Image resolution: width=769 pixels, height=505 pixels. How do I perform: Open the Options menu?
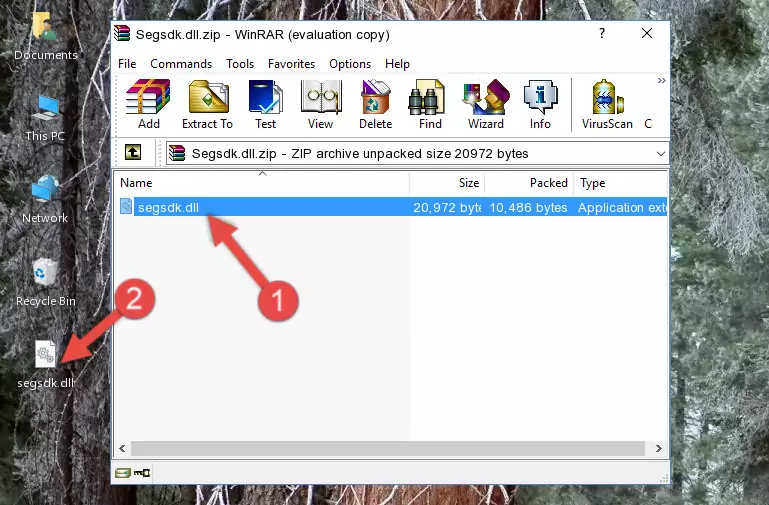tap(350, 64)
